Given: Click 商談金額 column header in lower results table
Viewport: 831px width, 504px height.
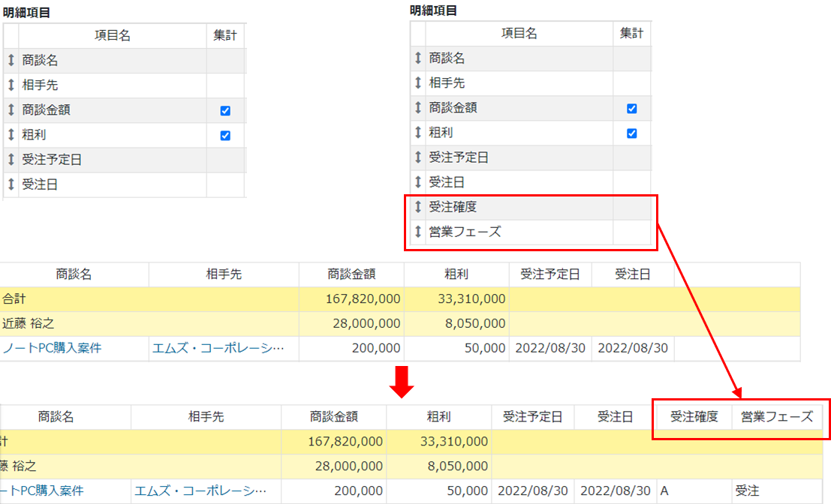Looking at the screenshot, I should [334, 417].
